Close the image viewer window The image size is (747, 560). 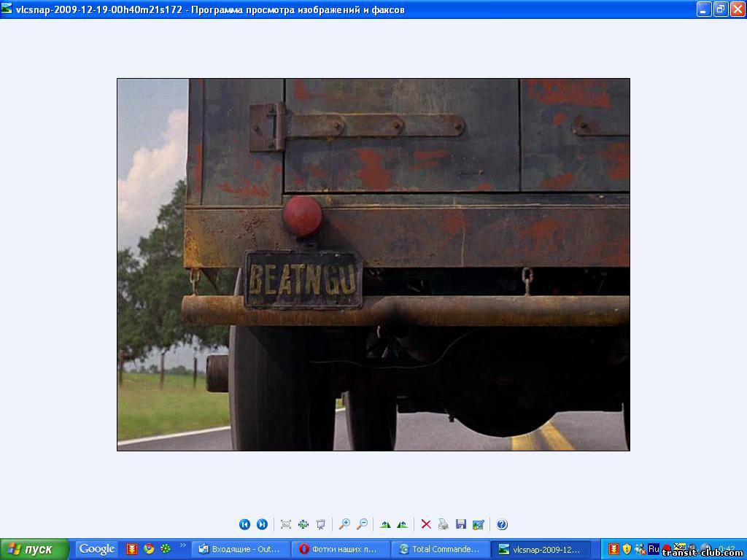point(738,9)
